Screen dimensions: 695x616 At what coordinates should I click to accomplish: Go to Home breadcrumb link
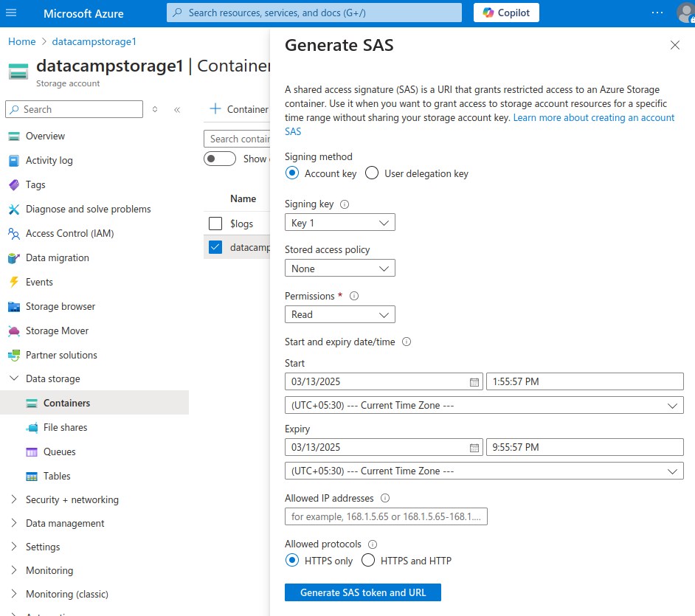pyautogui.click(x=21, y=41)
